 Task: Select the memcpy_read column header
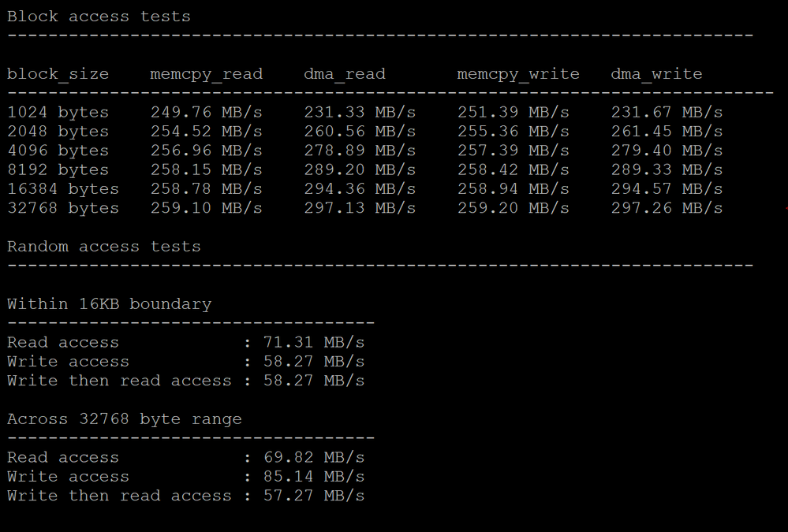point(206,74)
